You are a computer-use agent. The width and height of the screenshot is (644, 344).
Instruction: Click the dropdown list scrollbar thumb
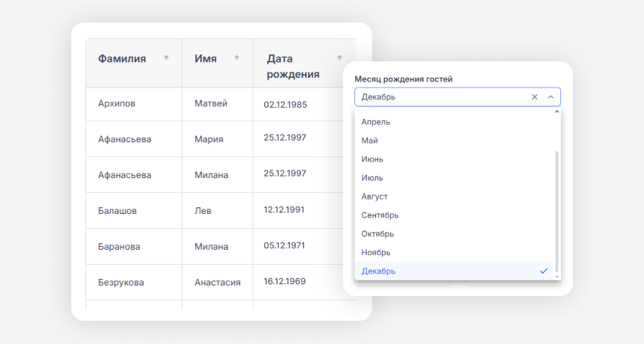(x=556, y=209)
